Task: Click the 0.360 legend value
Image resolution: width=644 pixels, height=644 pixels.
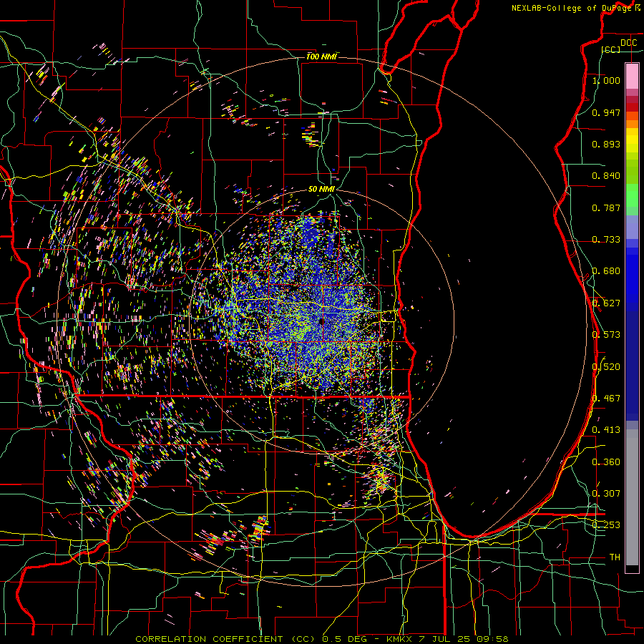Action: click(606, 462)
